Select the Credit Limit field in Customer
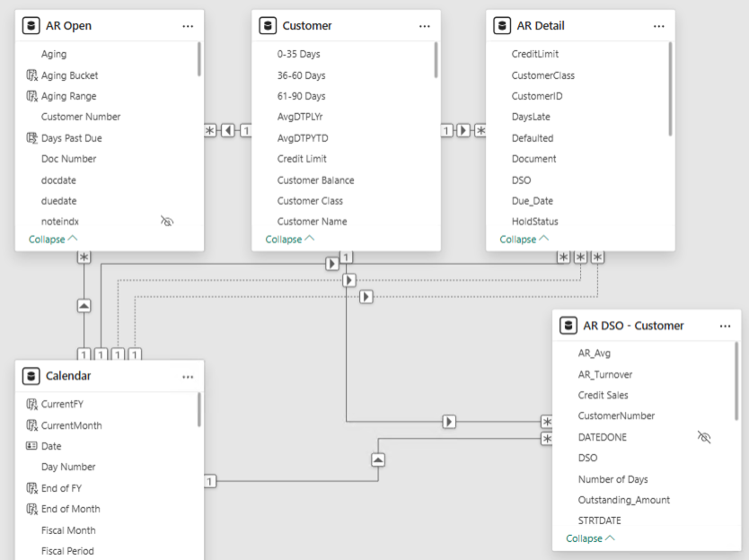The width and height of the screenshot is (749, 560). (x=302, y=159)
